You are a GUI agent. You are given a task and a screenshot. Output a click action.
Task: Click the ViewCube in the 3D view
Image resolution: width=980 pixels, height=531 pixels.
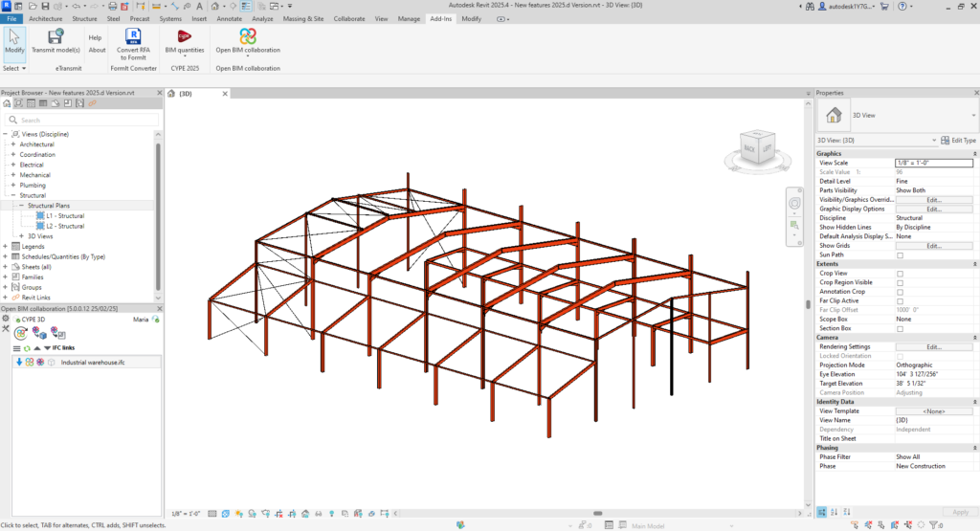click(x=757, y=147)
